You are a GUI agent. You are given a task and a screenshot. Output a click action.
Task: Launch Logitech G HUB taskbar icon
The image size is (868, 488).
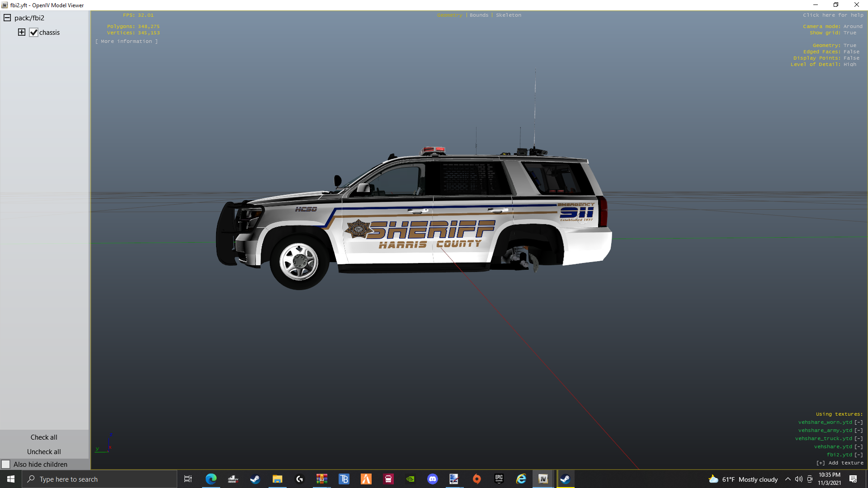tap(300, 479)
